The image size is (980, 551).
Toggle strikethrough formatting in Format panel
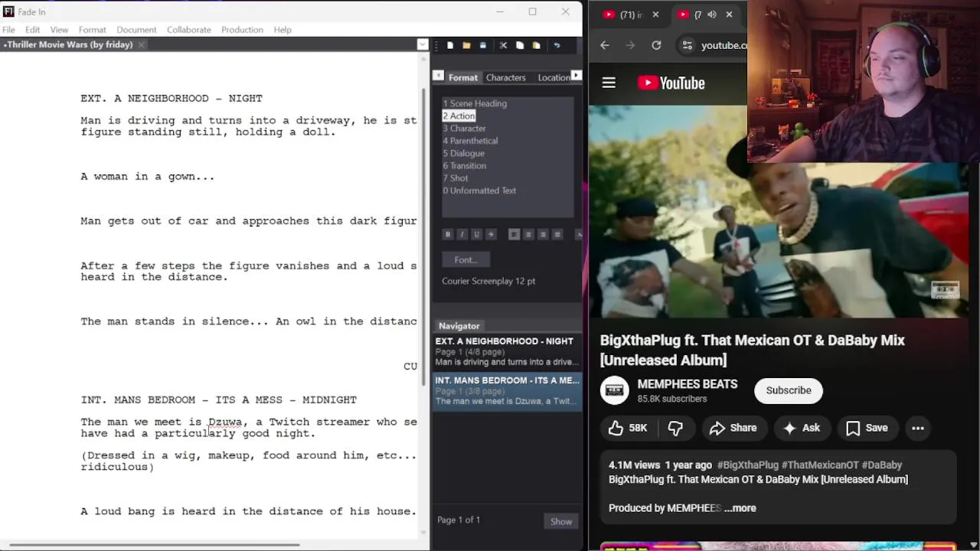(491, 234)
